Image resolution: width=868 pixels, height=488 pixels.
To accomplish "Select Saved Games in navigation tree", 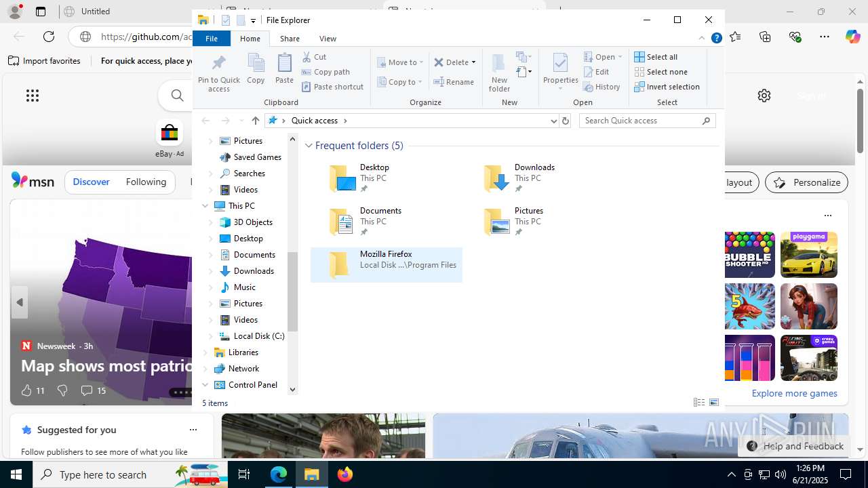I will (x=257, y=157).
